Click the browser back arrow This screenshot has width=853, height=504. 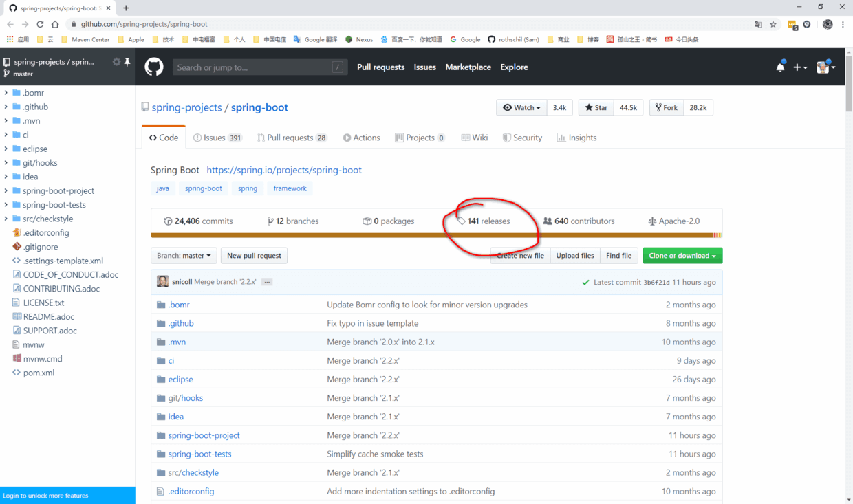(10, 24)
